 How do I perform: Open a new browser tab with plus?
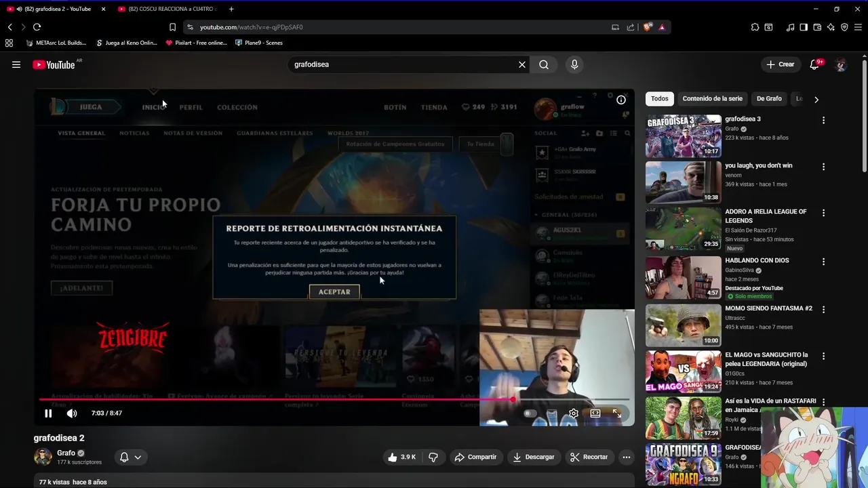click(231, 9)
